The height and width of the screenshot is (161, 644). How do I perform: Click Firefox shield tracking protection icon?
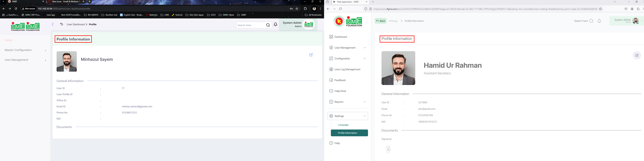(x=366, y=9)
